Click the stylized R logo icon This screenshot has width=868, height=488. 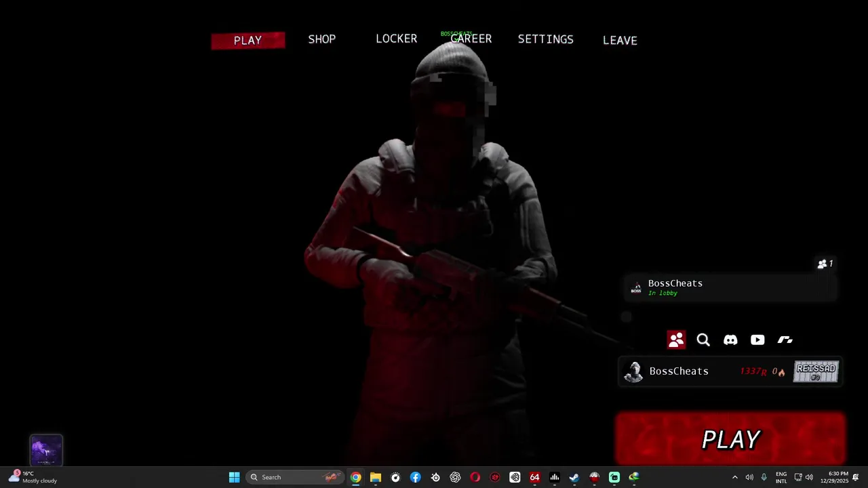click(x=785, y=340)
